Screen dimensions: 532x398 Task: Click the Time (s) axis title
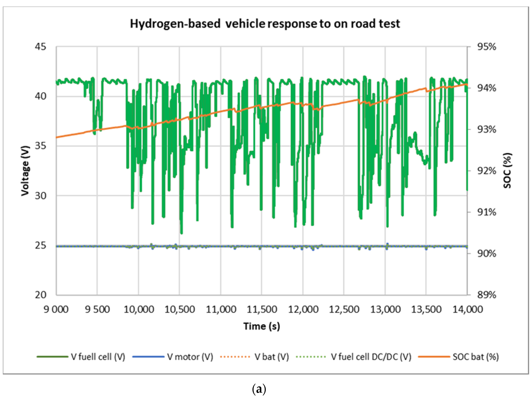point(262,326)
